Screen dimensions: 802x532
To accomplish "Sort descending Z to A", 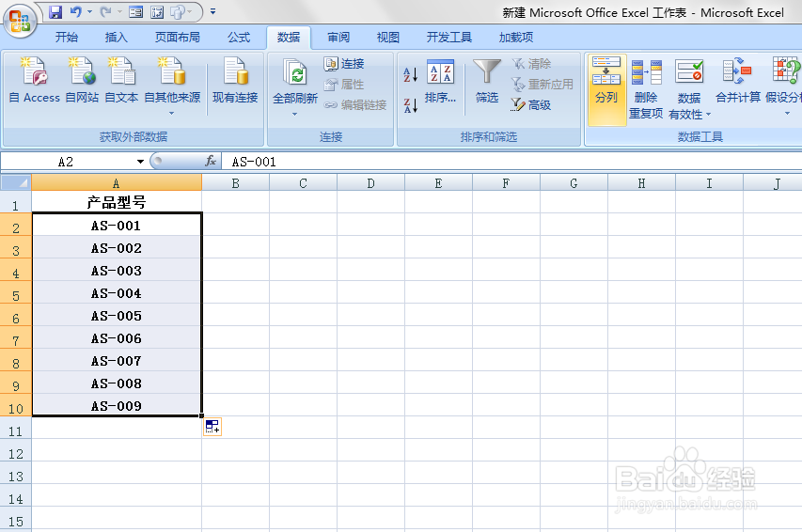I will [x=411, y=105].
